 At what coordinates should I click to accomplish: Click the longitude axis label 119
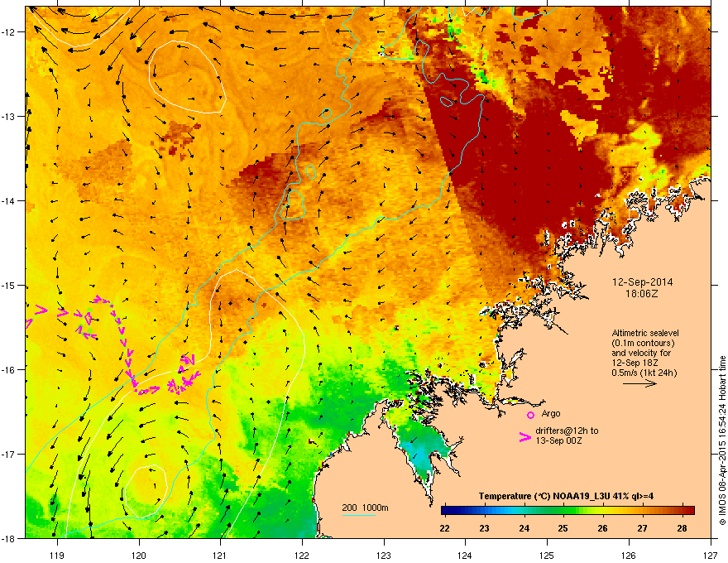point(57,555)
